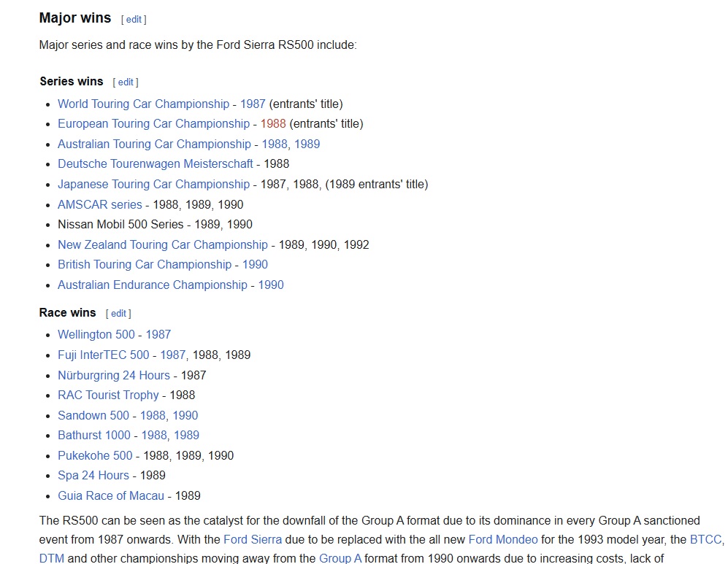The image size is (728, 564).
Task: Open 1988 Bathurst 1000 year link
Action: tap(154, 436)
